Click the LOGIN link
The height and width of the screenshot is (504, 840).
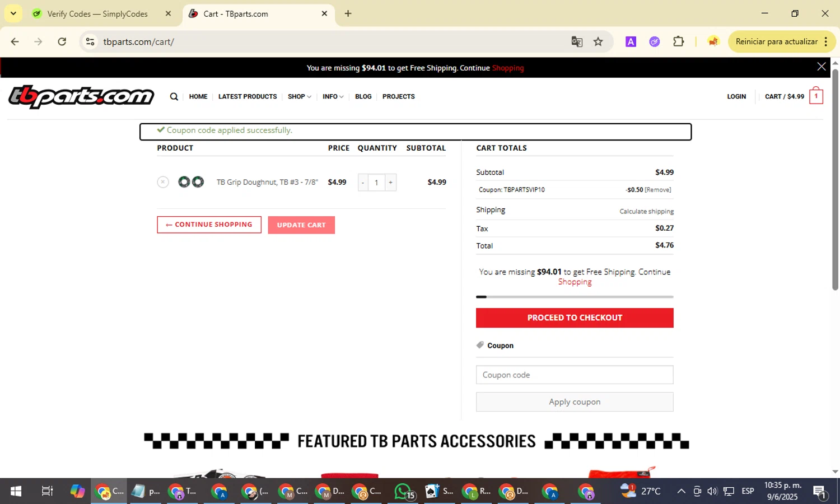(736, 96)
